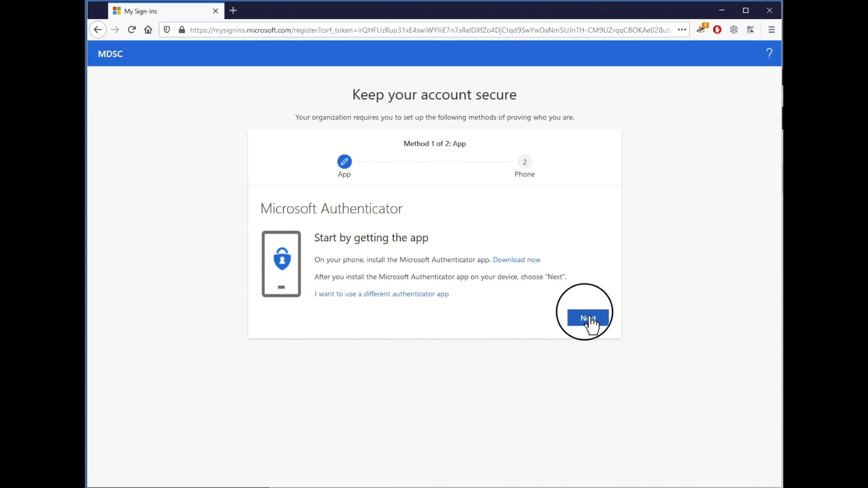Go to the browser home page

[148, 29]
